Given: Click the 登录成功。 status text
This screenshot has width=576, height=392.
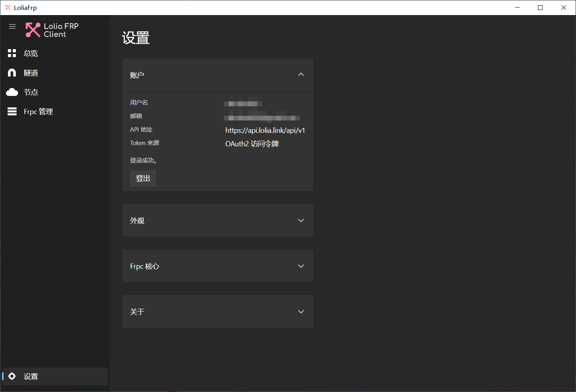Looking at the screenshot, I should [x=144, y=161].
